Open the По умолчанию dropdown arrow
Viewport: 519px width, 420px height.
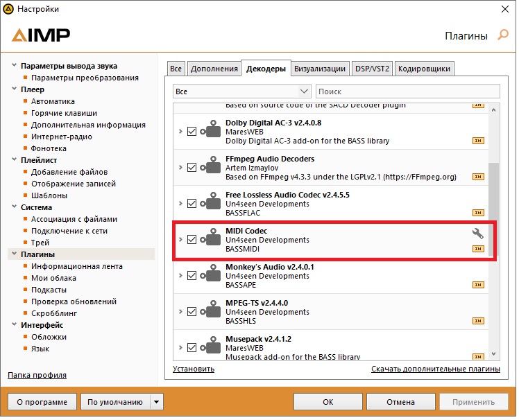157,402
